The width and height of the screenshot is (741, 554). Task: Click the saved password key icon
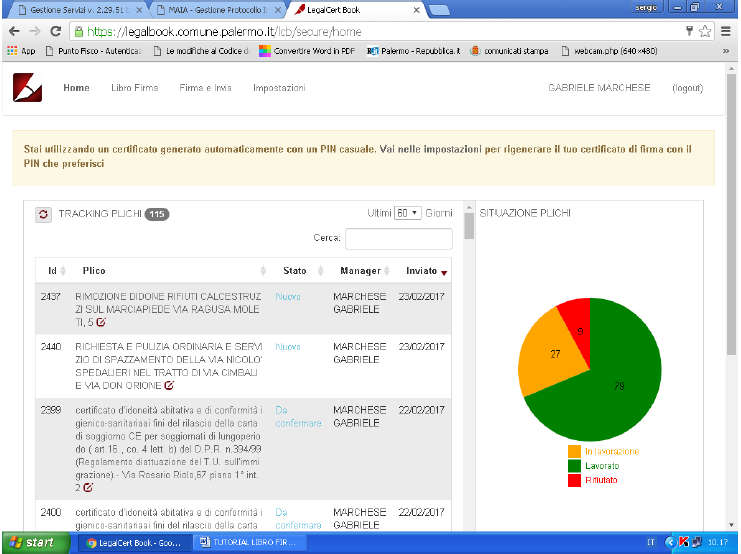pyautogui.click(x=689, y=31)
